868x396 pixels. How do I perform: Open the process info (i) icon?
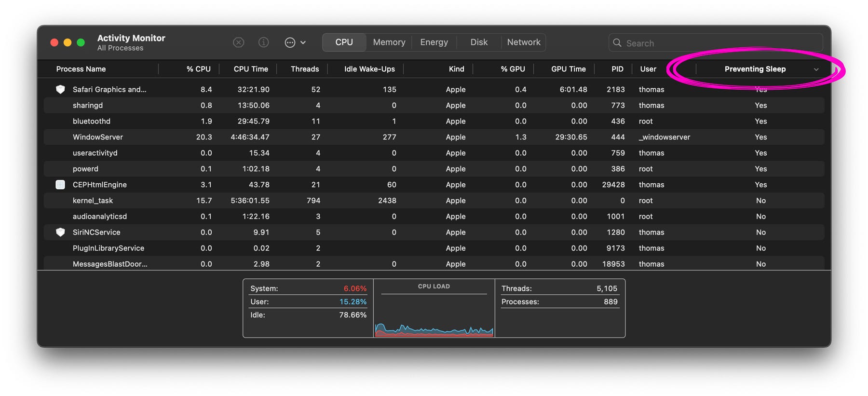click(x=264, y=42)
